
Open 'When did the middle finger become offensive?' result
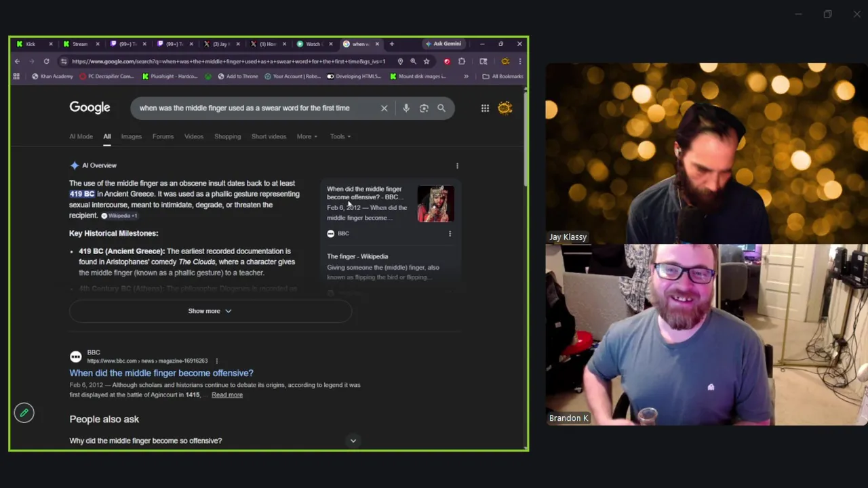[161, 373]
